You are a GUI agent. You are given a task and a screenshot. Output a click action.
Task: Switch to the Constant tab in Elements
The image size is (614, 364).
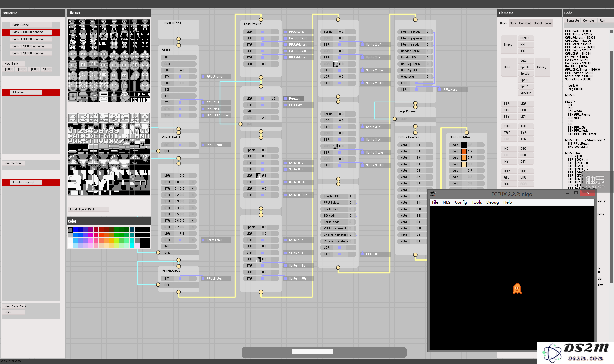[x=525, y=23]
